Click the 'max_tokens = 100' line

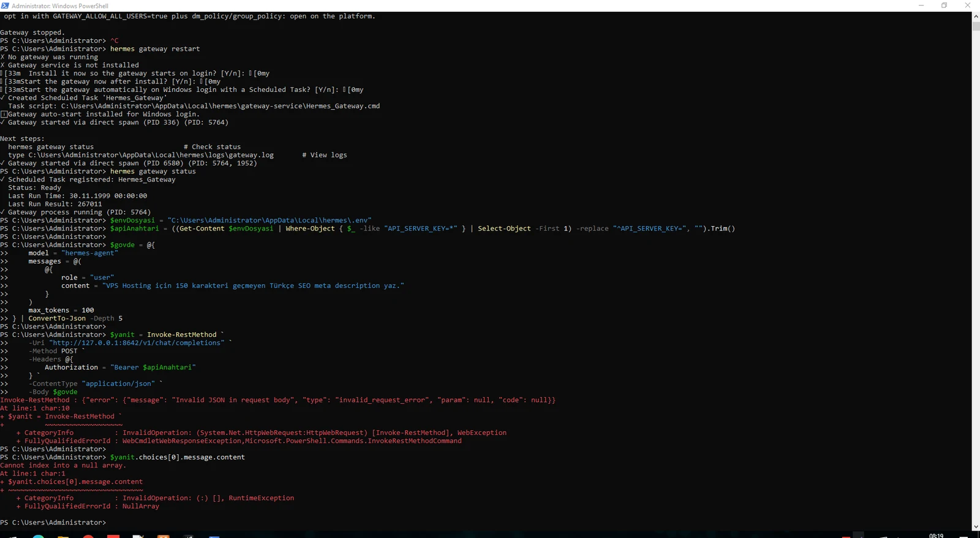(x=61, y=310)
